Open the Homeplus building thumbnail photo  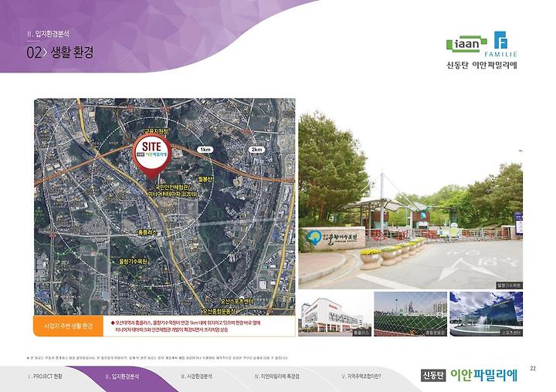point(334,314)
